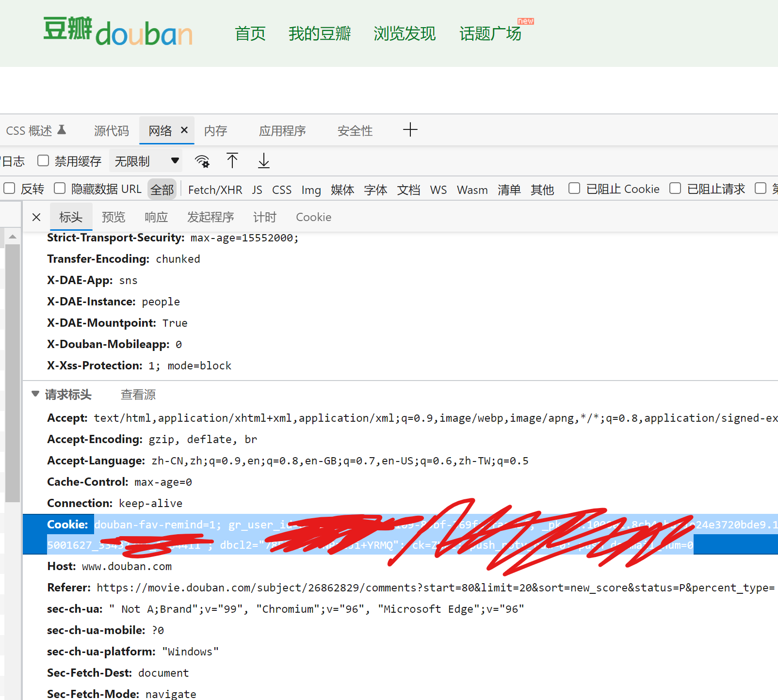Click the douban logo

click(x=118, y=32)
